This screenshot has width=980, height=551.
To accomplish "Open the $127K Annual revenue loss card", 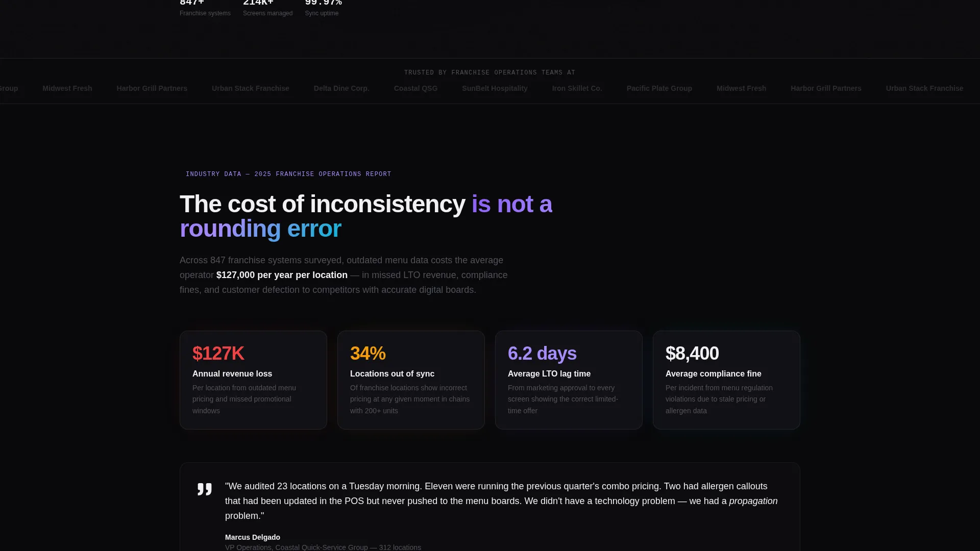I will coord(253,380).
